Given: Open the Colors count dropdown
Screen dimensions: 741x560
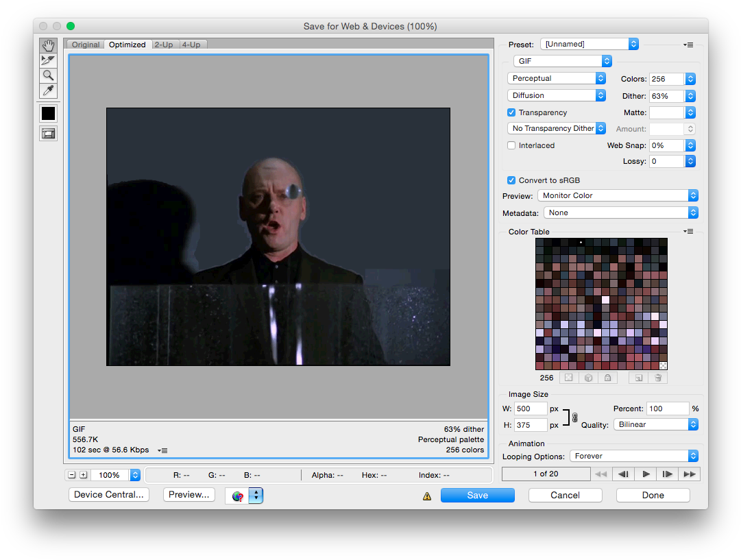Looking at the screenshot, I should 690,79.
